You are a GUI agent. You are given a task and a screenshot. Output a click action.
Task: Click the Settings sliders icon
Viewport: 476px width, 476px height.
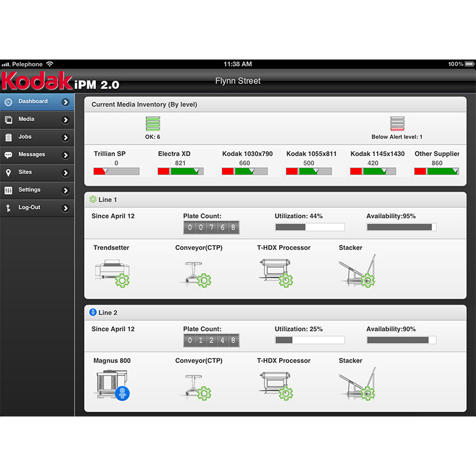tap(8, 190)
